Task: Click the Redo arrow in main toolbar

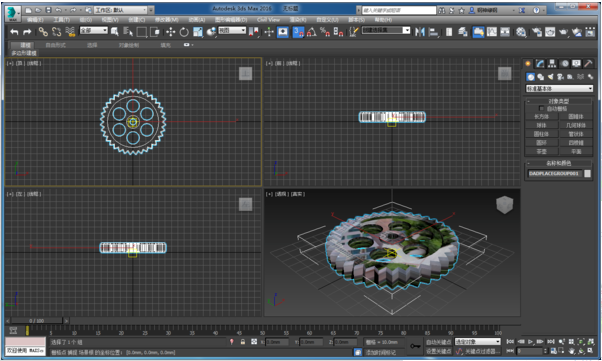Action: coord(27,32)
